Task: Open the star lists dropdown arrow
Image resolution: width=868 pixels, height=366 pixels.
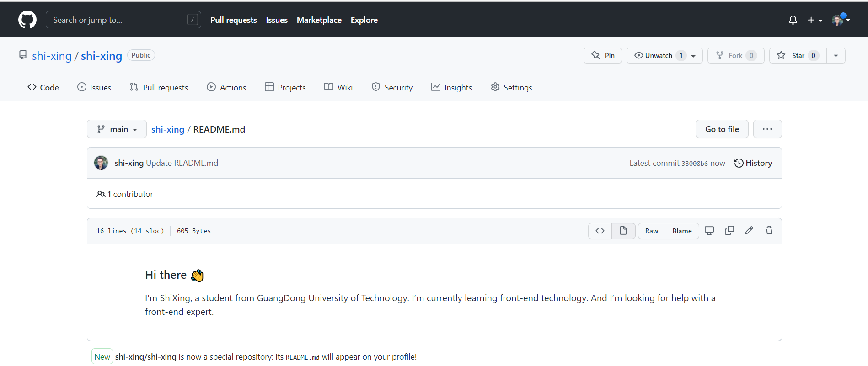Action: pyautogui.click(x=836, y=55)
